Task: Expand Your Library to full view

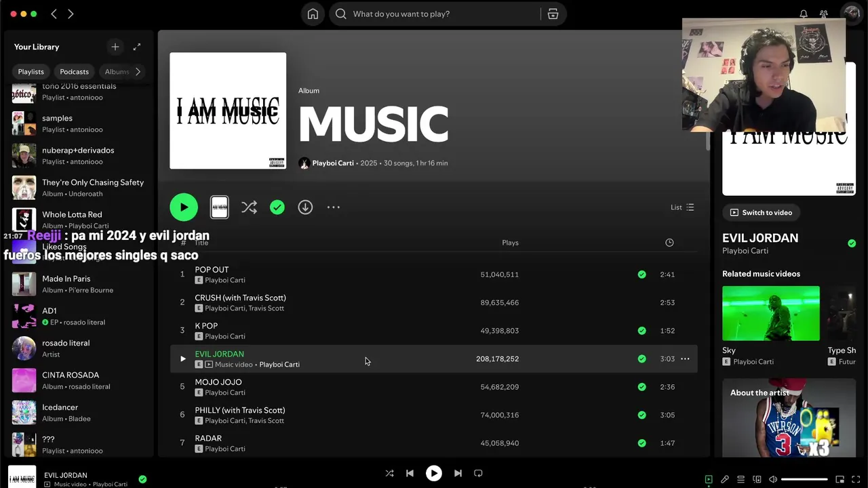Action: pyautogui.click(x=137, y=47)
